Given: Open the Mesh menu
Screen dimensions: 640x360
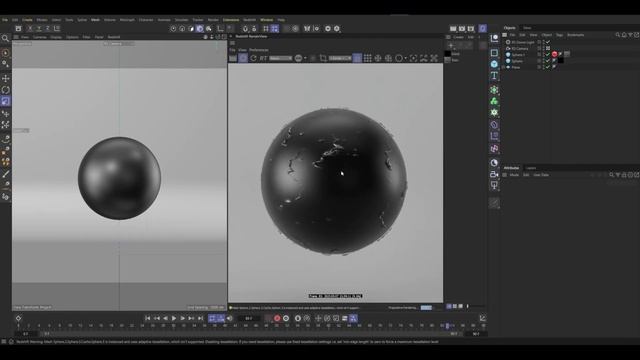Looking at the screenshot, I should pyautogui.click(x=95, y=20).
